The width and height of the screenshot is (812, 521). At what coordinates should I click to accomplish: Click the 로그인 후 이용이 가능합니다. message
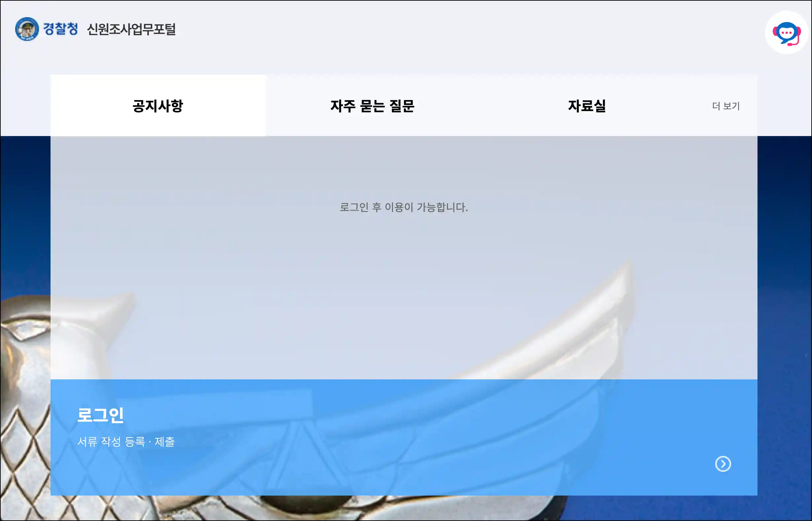pyautogui.click(x=404, y=207)
